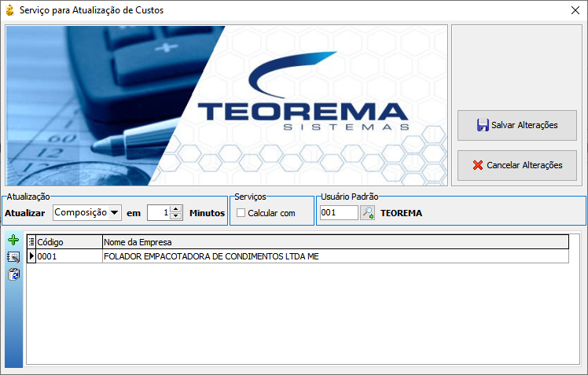The image size is (588, 375).
Task: Click the refresh clipboard icon in sidebar
Action: coord(13,274)
